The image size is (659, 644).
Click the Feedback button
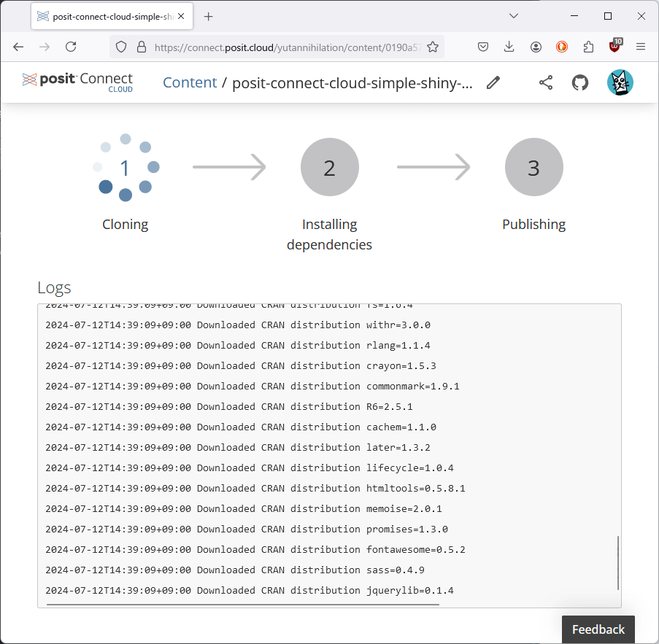point(598,629)
